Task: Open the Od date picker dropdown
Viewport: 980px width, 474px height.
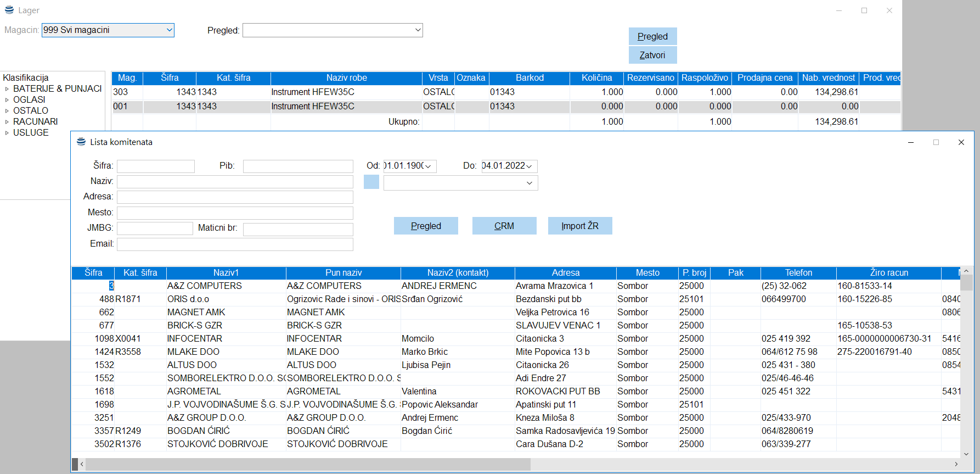Action: [x=429, y=166]
